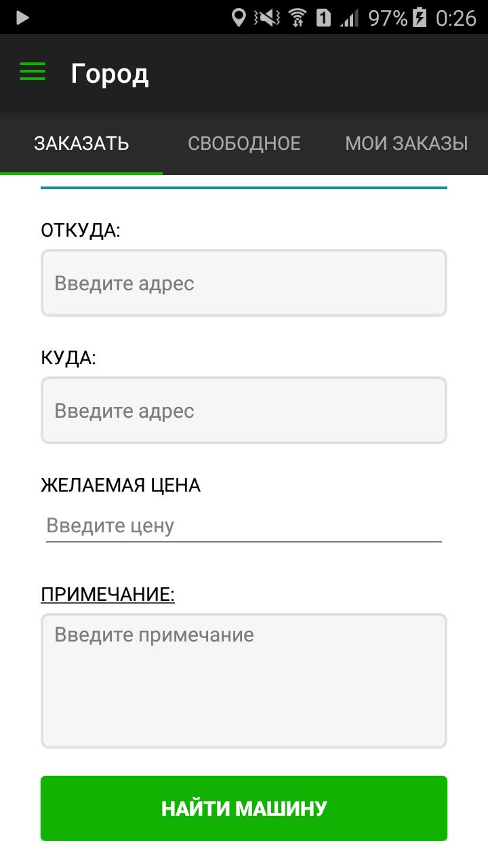
Task: Tap the play triangle in the status bar
Action: (21, 18)
